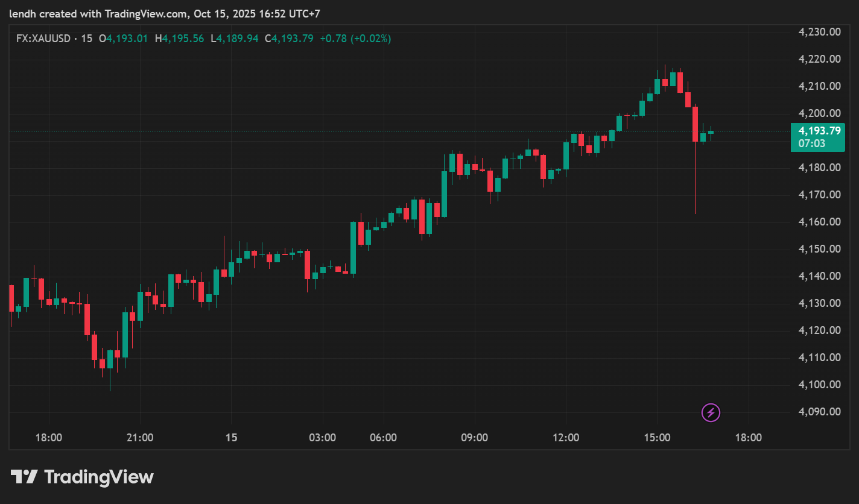The image size is (859, 504).
Task: Click the 03:00 time axis label
Action: tap(322, 438)
